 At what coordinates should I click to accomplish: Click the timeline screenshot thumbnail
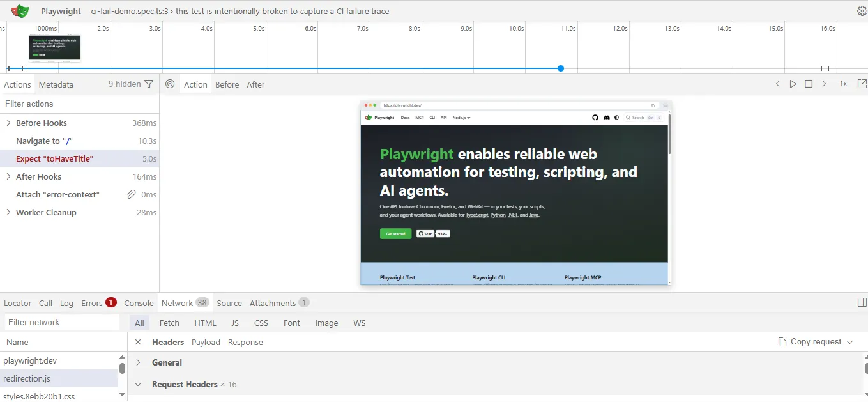point(55,49)
